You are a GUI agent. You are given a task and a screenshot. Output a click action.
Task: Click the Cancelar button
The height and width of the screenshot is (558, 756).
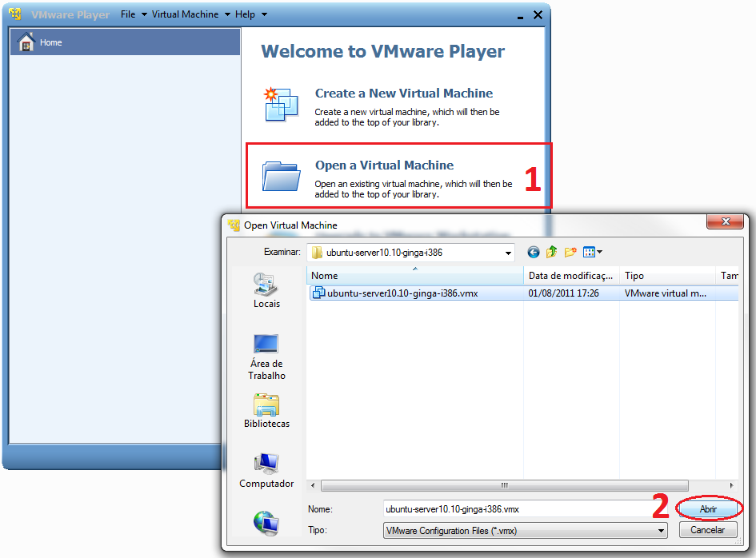pos(708,530)
